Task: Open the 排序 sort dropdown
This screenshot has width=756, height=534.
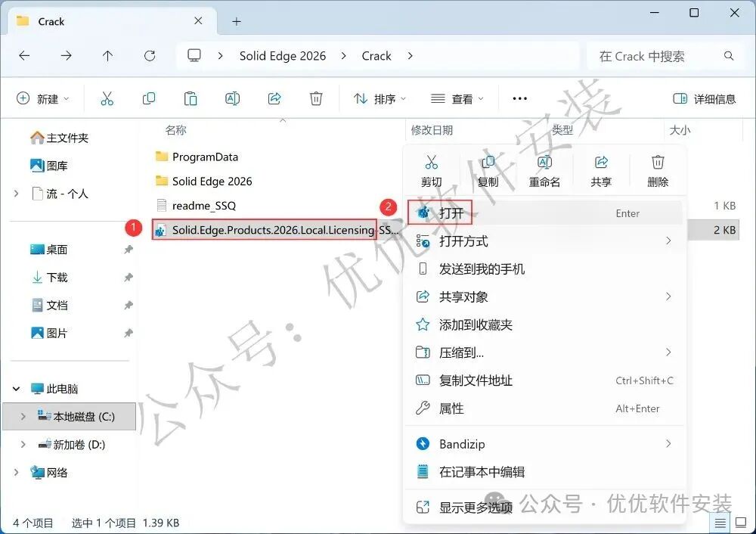Action: click(380, 99)
